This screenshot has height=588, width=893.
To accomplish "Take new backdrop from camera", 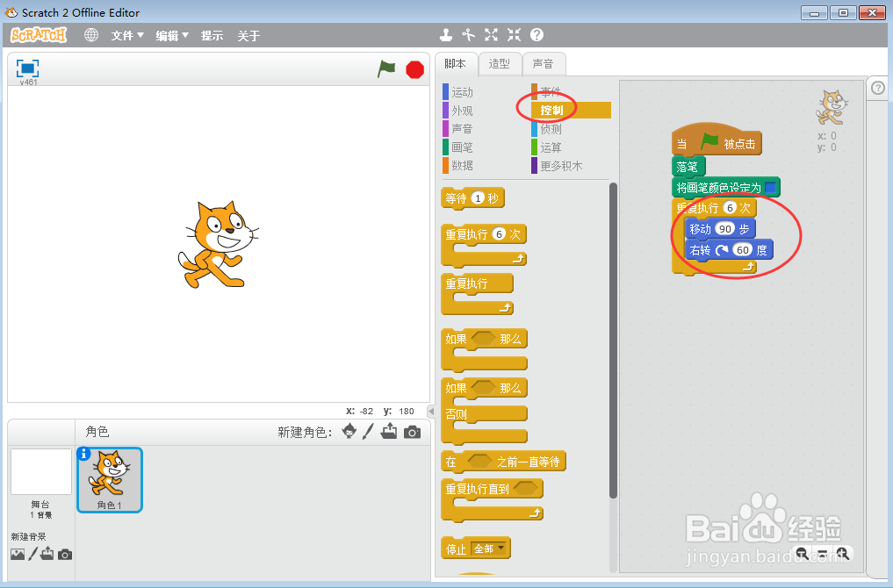I will pos(65,555).
